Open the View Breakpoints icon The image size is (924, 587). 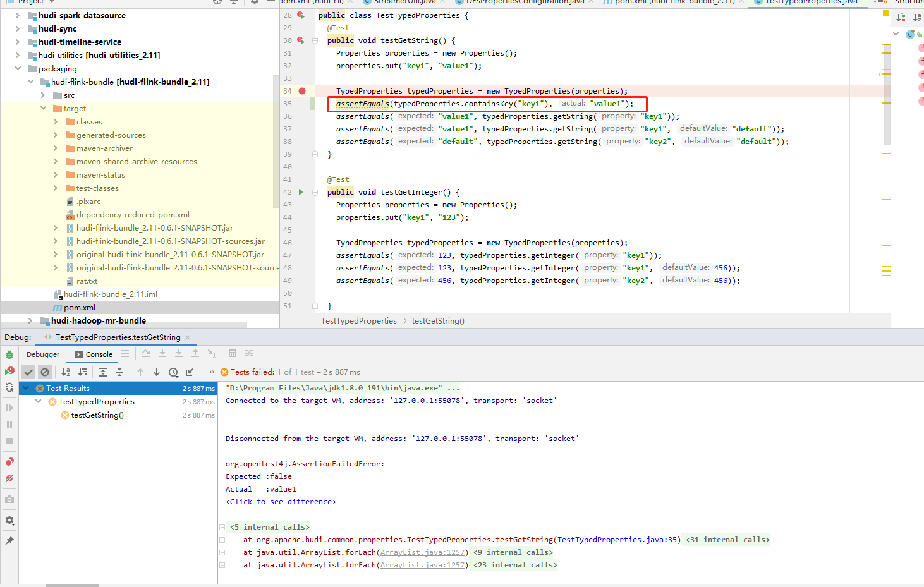[x=9, y=462]
